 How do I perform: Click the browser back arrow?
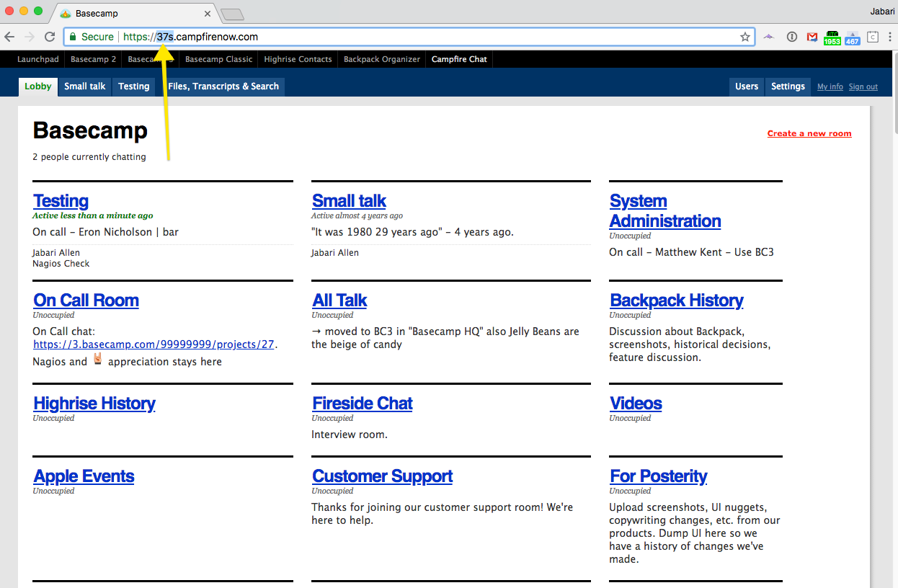[x=10, y=37]
